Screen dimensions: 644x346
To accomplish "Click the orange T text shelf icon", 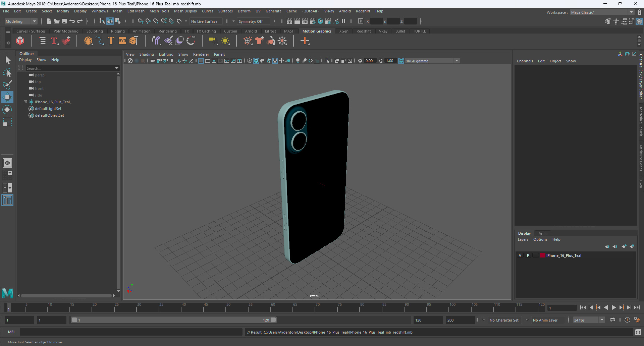I will click(111, 41).
